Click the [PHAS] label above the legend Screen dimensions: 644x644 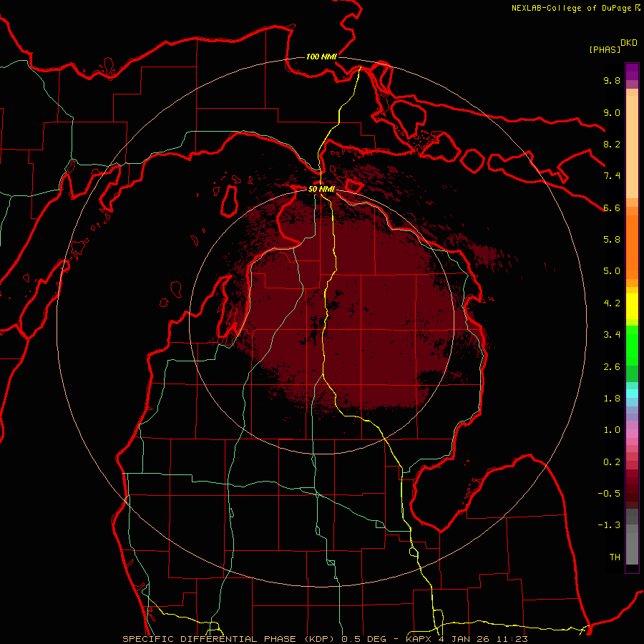tap(605, 50)
